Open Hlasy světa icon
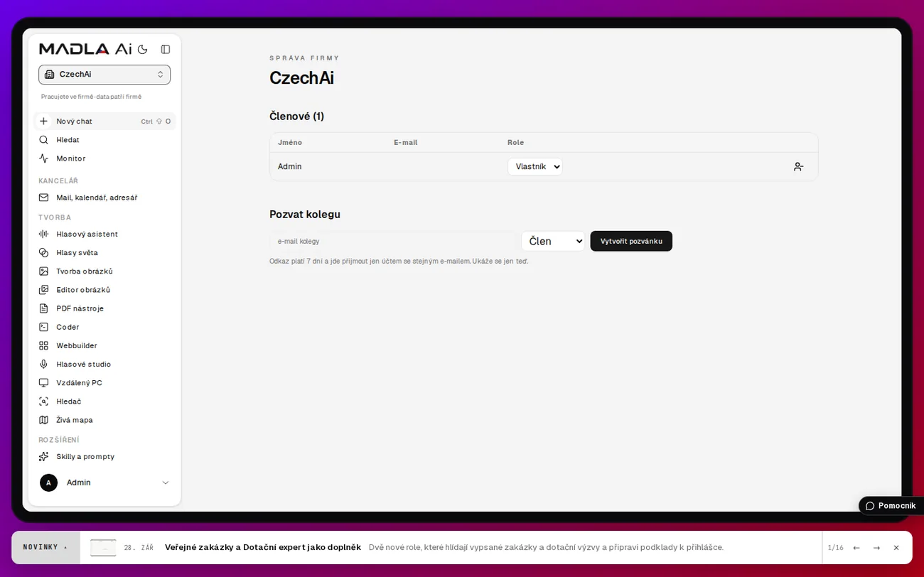The height and width of the screenshot is (577, 924). [43, 252]
